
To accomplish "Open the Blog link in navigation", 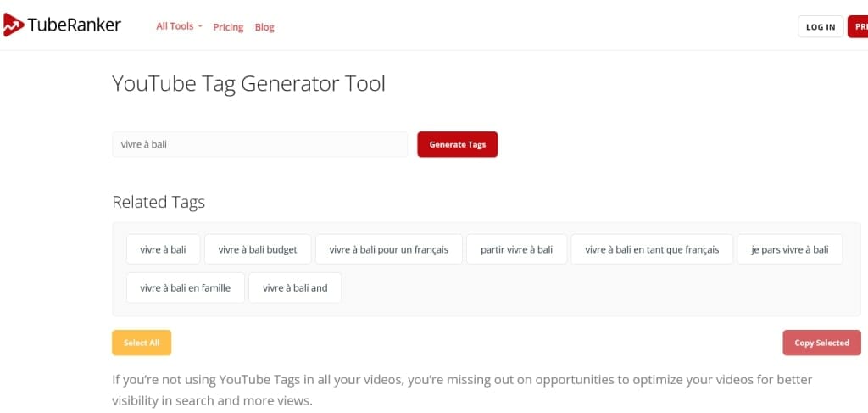I will (x=264, y=27).
